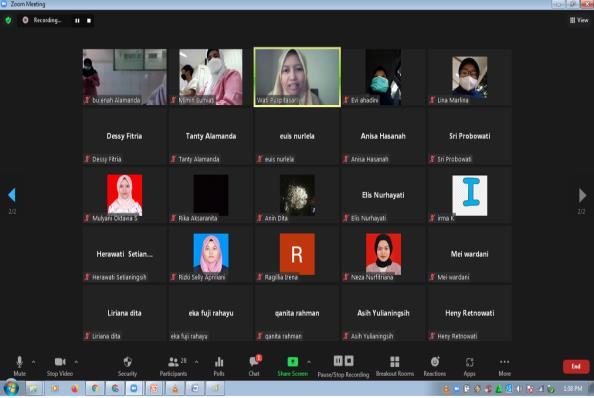Image resolution: width=594 pixels, height=398 pixels.
Task: Open the Windows Start menu
Action: coord(11,388)
